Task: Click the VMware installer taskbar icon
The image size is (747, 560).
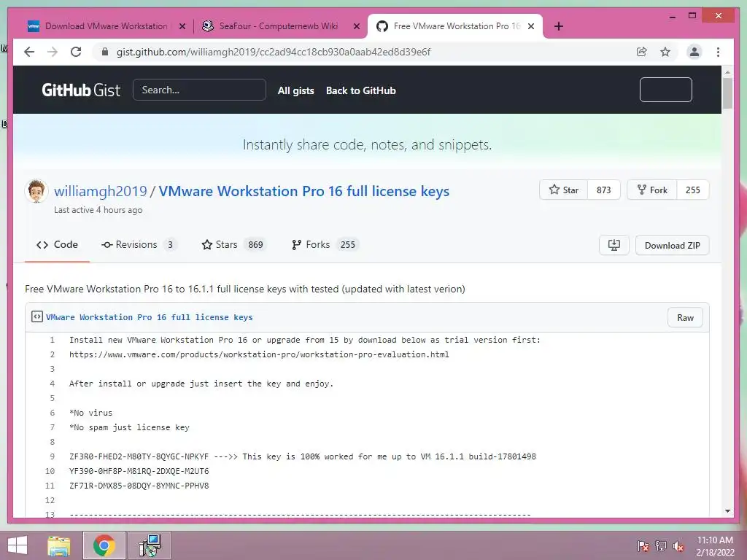Action: click(150, 545)
